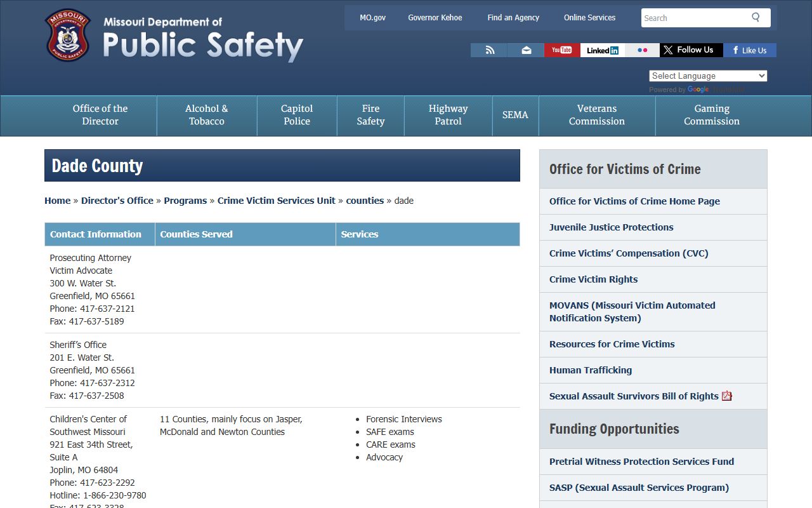812x508 pixels.
Task: Open the Flickr icon link
Action: coord(642,50)
